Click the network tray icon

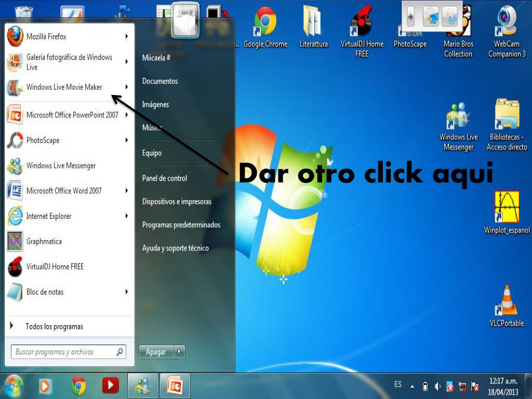[x=462, y=386]
